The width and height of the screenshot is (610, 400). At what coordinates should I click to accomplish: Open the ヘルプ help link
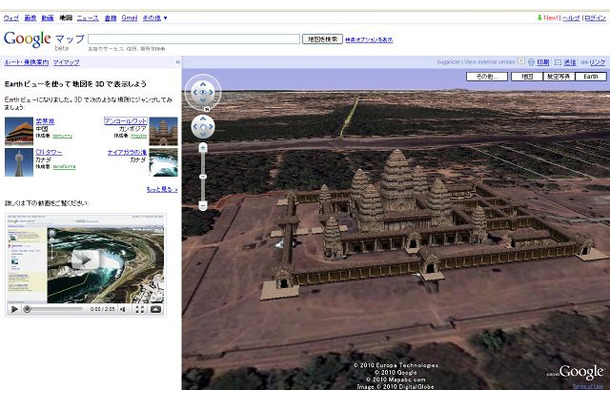[571, 18]
